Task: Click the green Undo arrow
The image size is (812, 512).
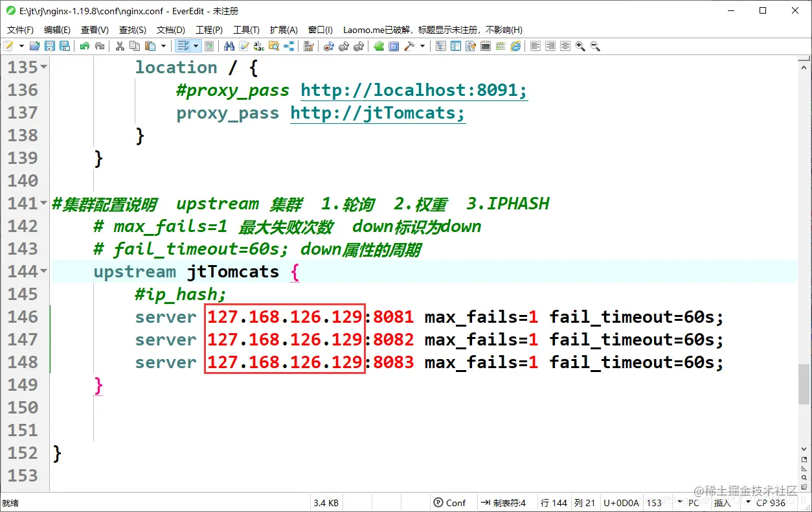Action: click(85, 46)
